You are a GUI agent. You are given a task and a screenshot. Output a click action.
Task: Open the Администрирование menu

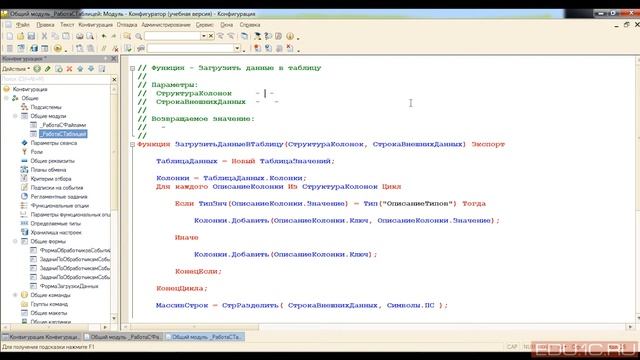pos(166,25)
